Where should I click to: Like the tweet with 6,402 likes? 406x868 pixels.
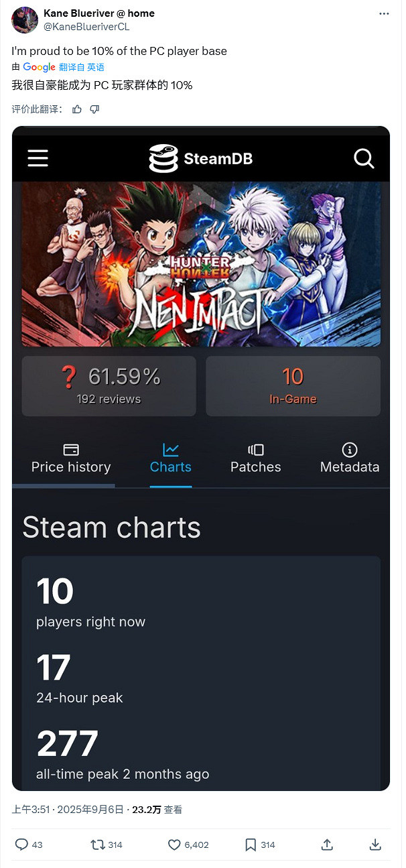coord(174,845)
